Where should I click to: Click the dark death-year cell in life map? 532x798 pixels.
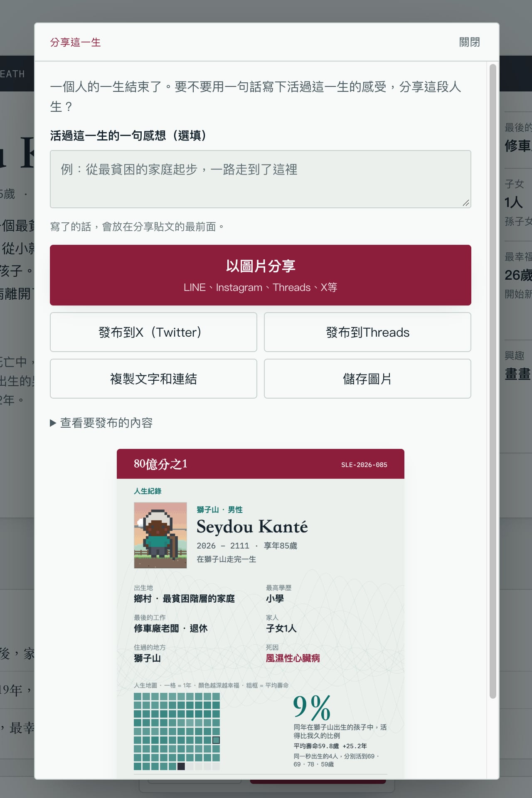(x=181, y=766)
